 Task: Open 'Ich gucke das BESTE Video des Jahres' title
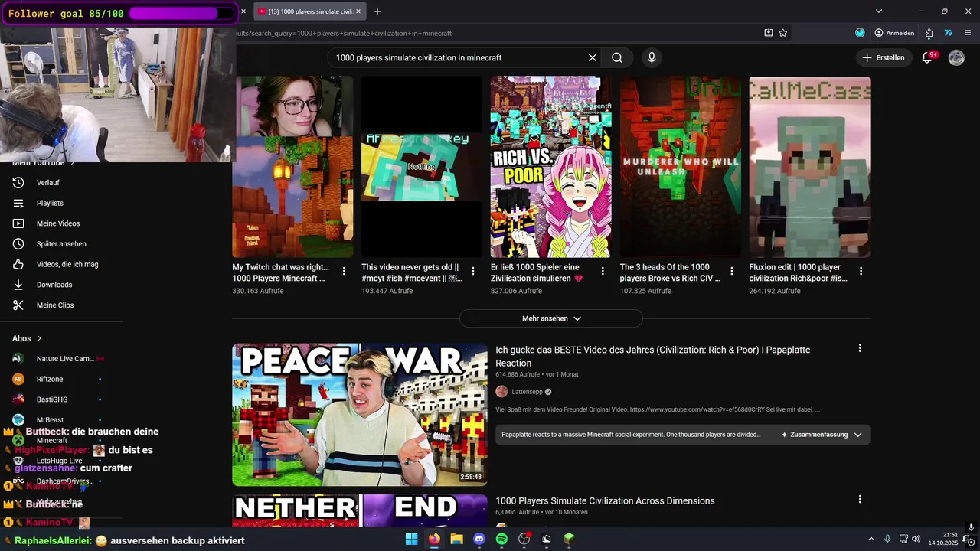pos(652,357)
